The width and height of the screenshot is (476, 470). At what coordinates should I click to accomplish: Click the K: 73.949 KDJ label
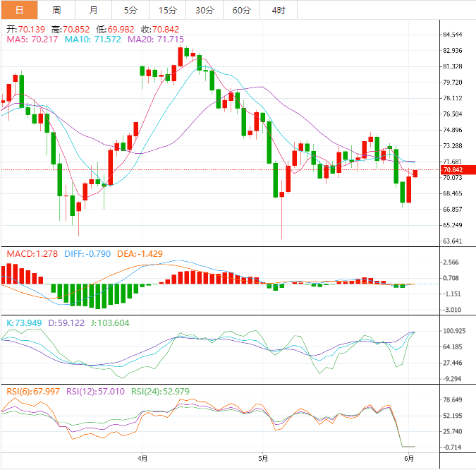25,323
